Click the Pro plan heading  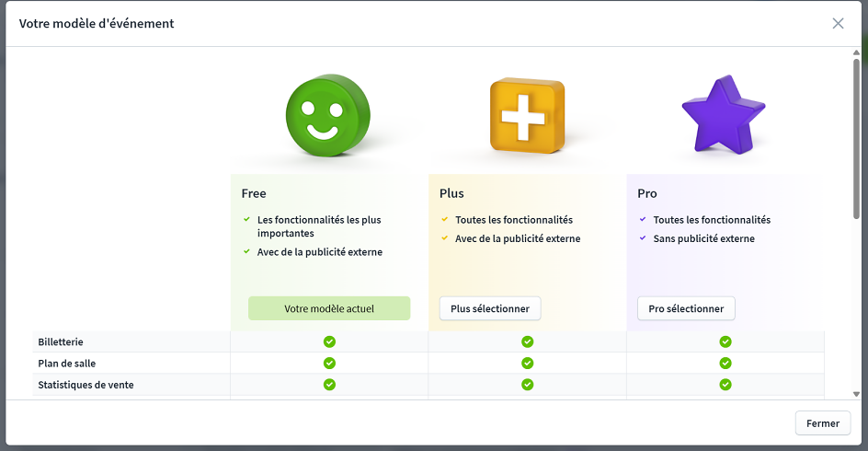tap(647, 193)
